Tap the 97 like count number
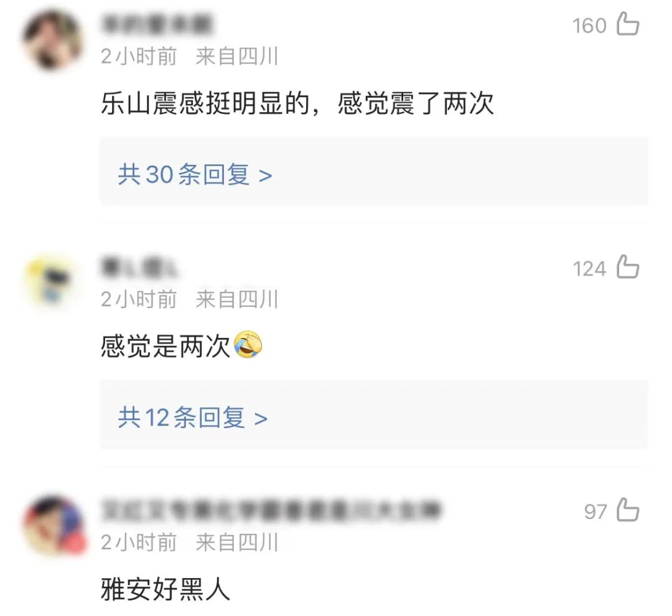Viewport: 672px width, 616px height. [x=595, y=512]
